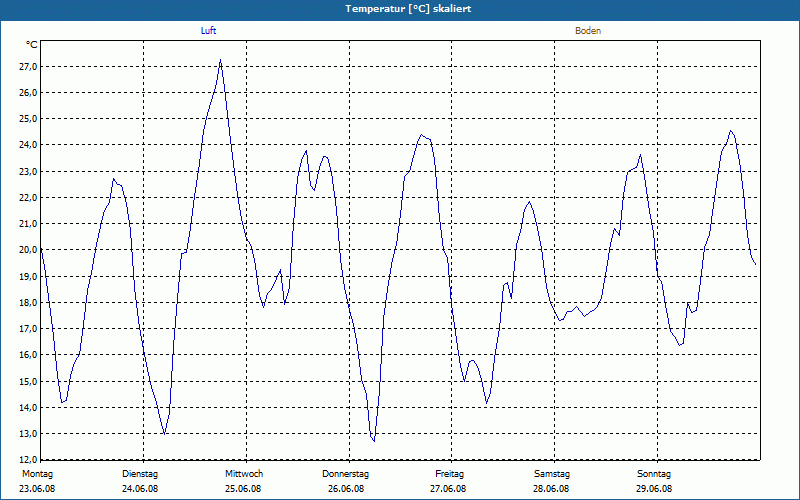Viewport: 800px width, 500px height.
Task: Click the 20,0 y-axis value
Action: point(28,250)
